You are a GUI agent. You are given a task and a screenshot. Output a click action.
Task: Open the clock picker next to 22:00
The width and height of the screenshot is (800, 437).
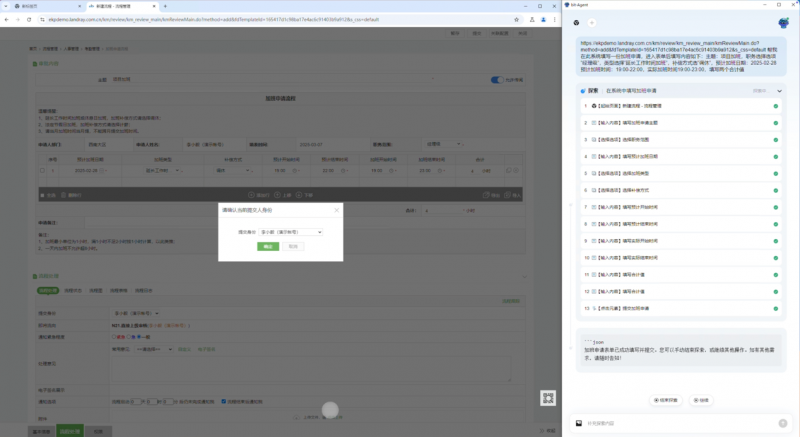coord(343,170)
